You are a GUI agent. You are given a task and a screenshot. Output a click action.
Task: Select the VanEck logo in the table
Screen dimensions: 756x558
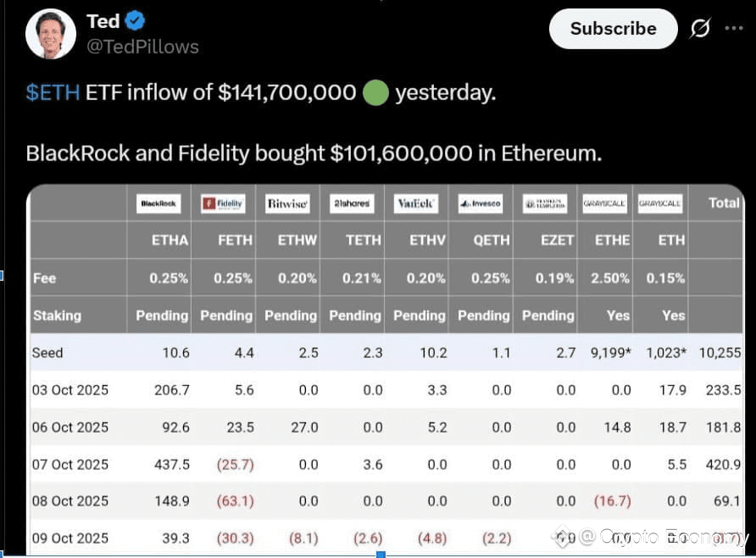coord(416,204)
